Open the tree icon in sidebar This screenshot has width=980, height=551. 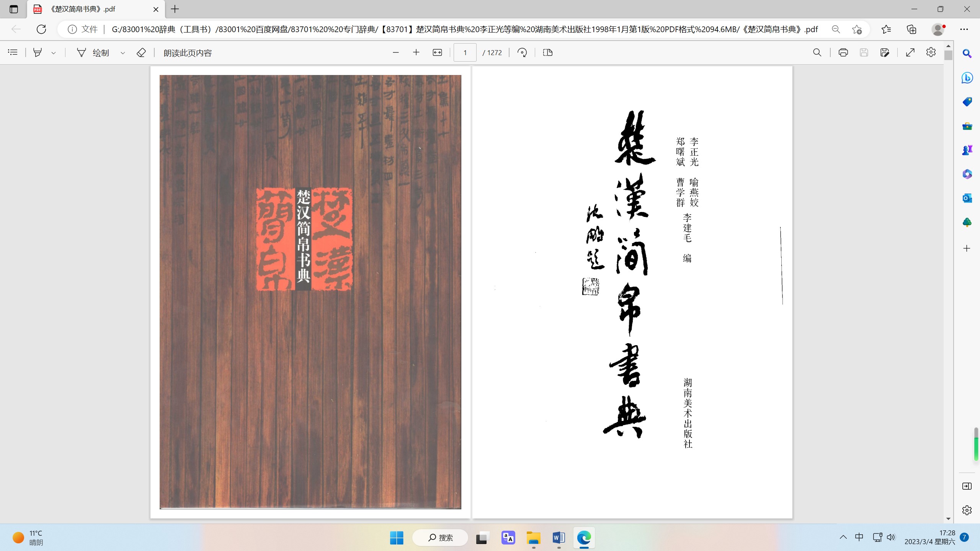click(x=967, y=222)
